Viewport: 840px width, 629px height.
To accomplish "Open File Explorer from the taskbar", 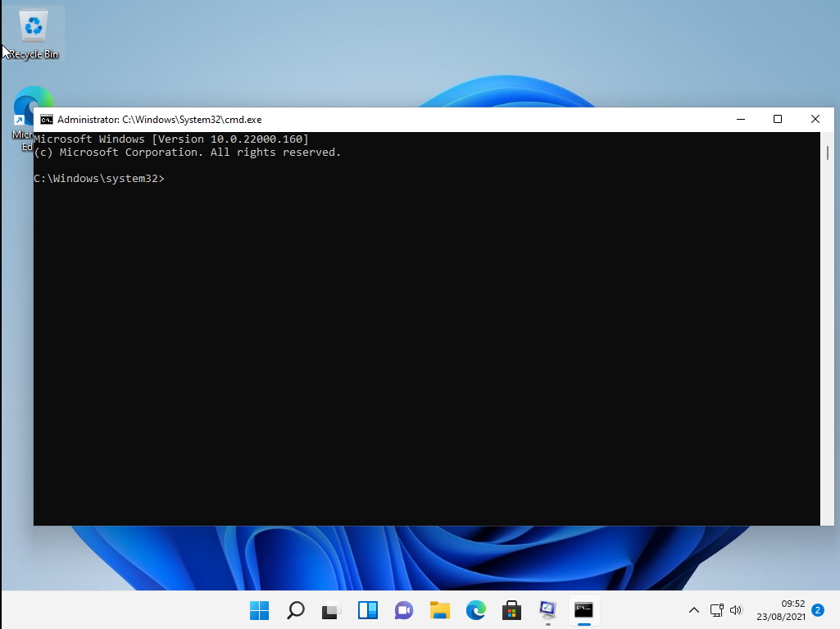I will click(x=440, y=610).
